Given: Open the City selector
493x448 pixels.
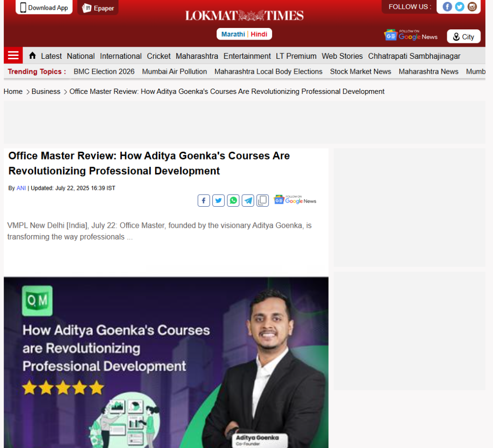Looking at the screenshot, I should (x=463, y=37).
